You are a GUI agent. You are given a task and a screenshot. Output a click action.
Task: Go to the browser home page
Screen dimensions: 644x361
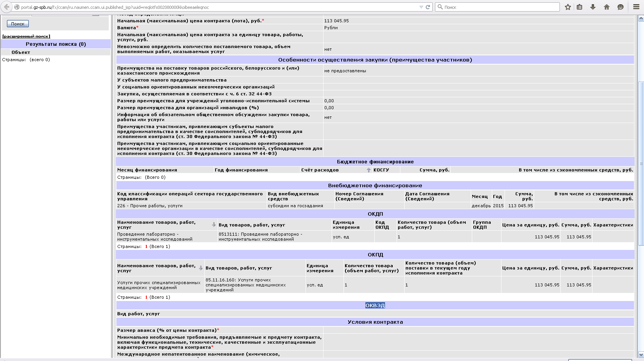click(x=607, y=7)
